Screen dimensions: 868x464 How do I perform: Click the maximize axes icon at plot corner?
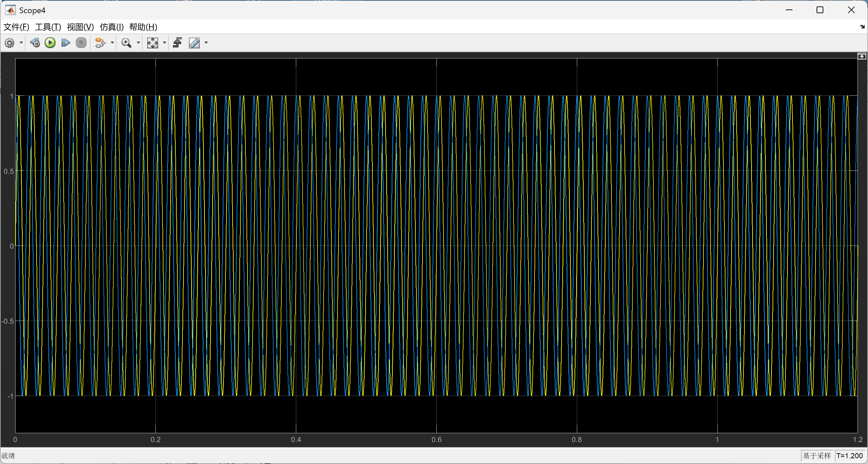click(862, 56)
